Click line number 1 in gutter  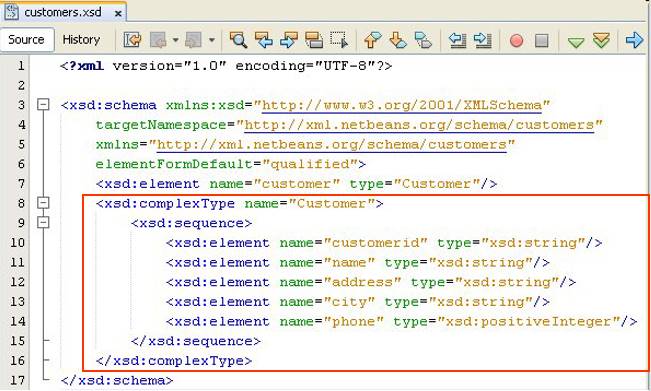click(x=21, y=66)
